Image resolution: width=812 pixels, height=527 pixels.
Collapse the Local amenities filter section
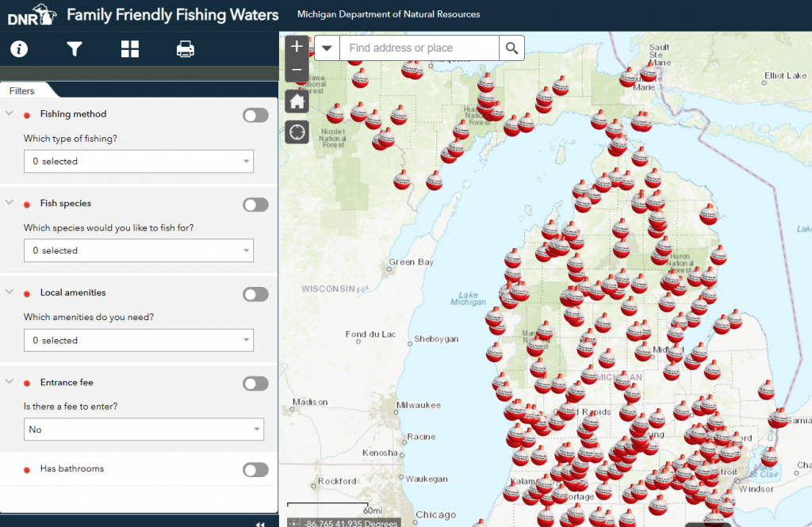10,292
